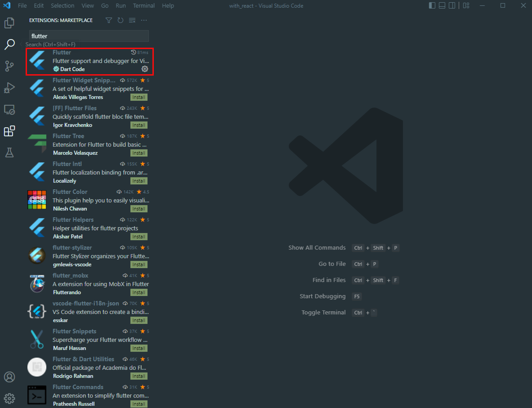532x408 pixels.
Task: Open the Terminal menu
Action: [x=143, y=6]
